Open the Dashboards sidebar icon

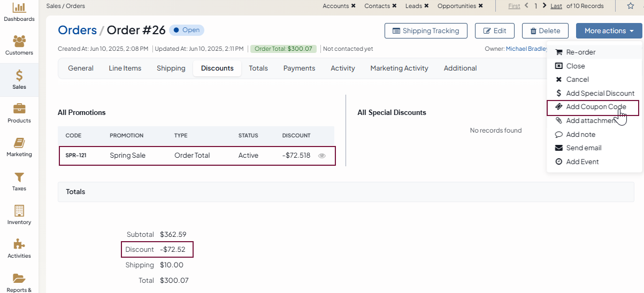click(19, 9)
